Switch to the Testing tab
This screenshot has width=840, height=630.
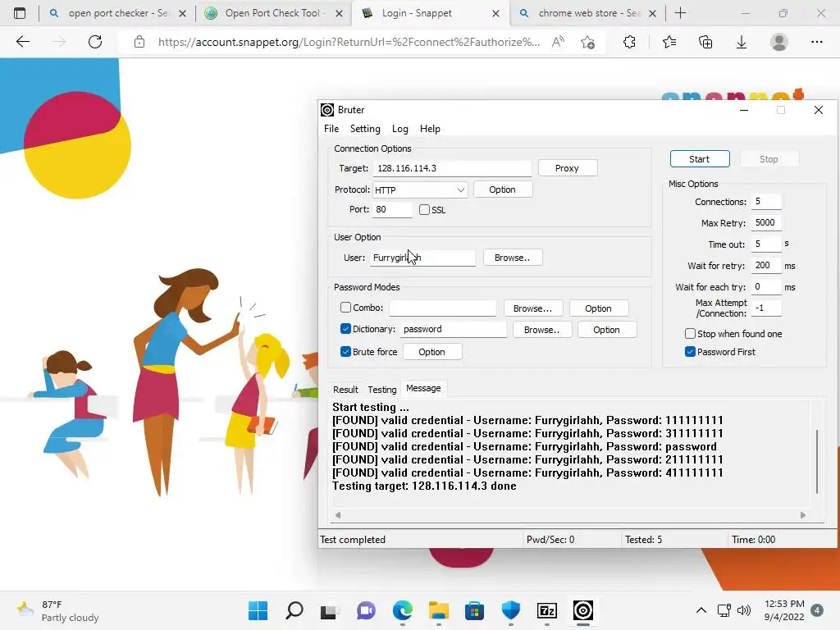pos(382,390)
